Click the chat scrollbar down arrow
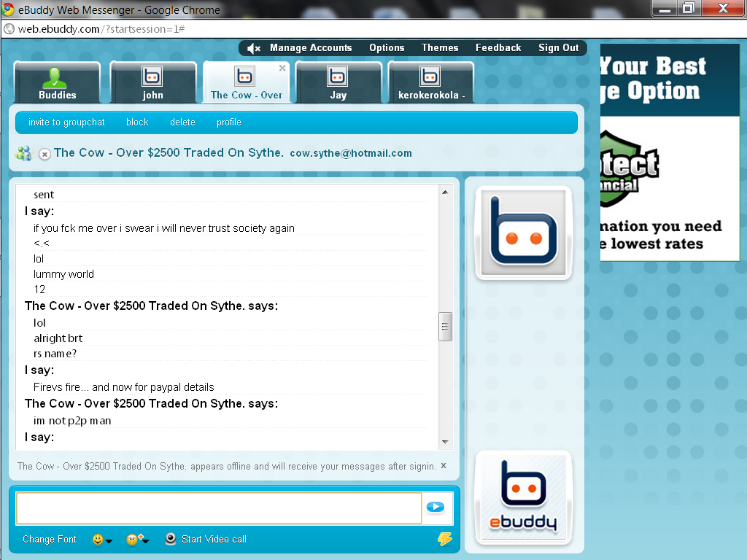This screenshot has width=747, height=560. 445,442
